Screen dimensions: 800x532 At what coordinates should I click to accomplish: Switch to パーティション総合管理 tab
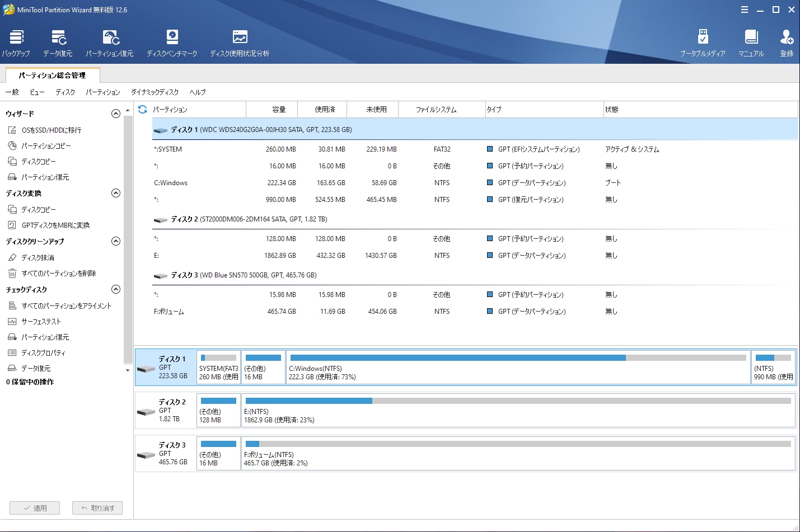52,76
